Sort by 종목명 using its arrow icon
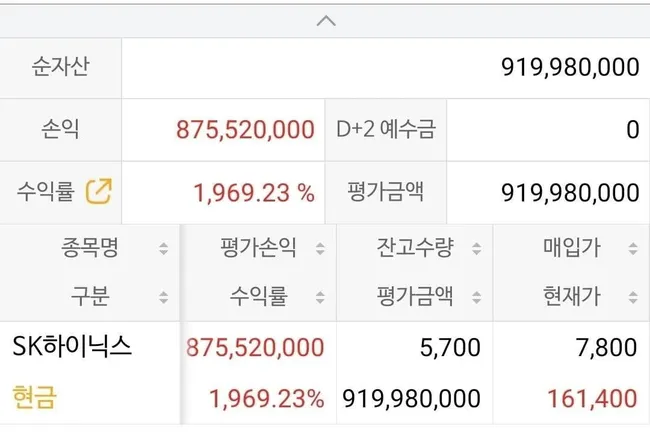650x433 pixels. click(x=164, y=249)
